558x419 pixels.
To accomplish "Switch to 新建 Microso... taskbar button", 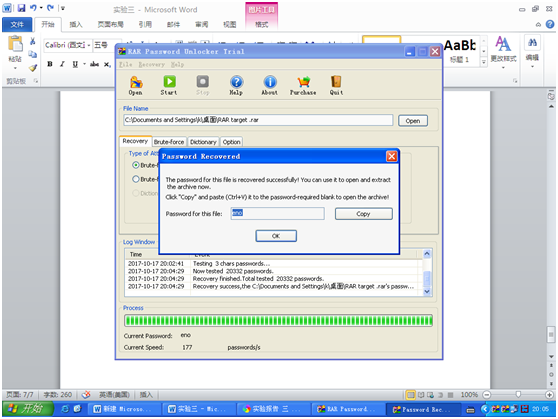I will pos(125,409).
